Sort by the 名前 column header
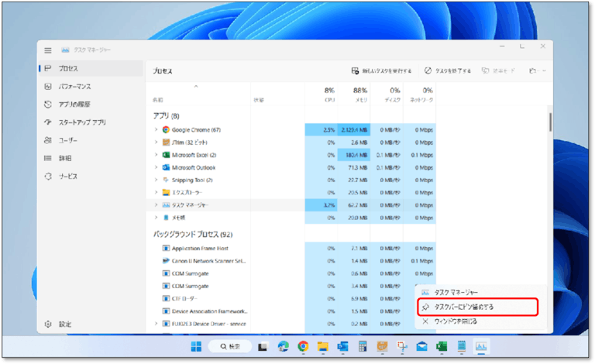The width and height of the screenshot is (595, 364). click(198, 94)
